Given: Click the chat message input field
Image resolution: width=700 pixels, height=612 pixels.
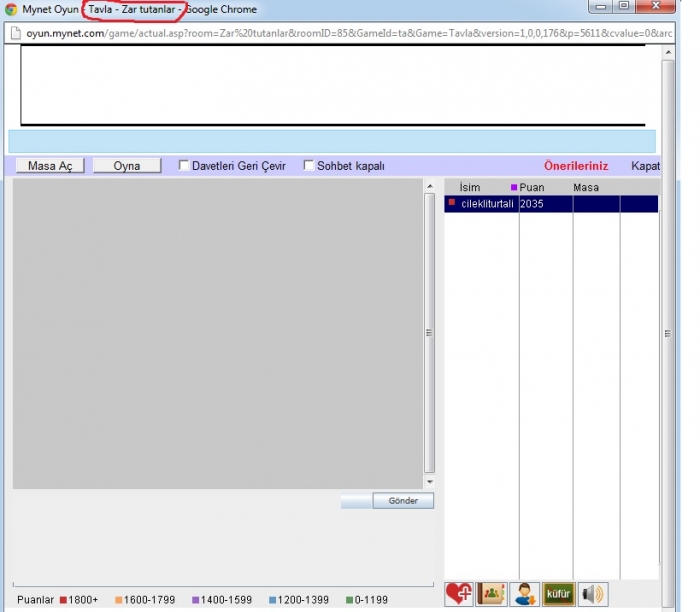Looking at the screenshot, I should pos(356,501).
